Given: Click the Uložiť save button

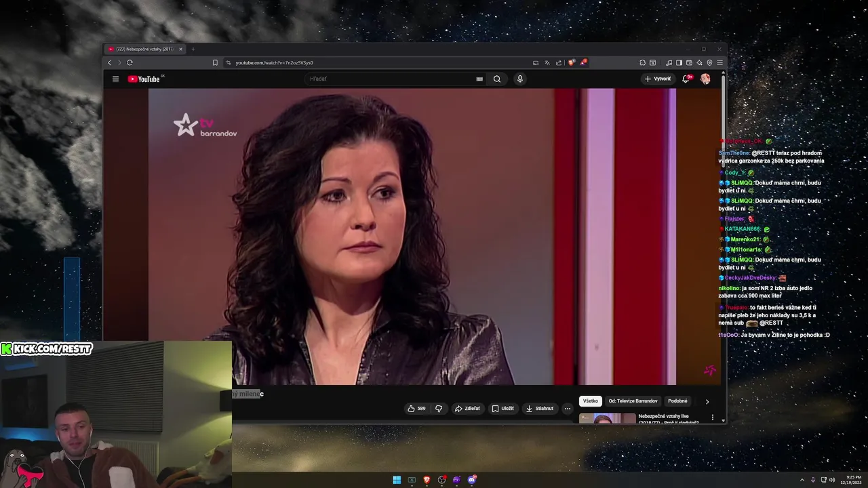Looking at the screenshot, I should coord(503,408).
